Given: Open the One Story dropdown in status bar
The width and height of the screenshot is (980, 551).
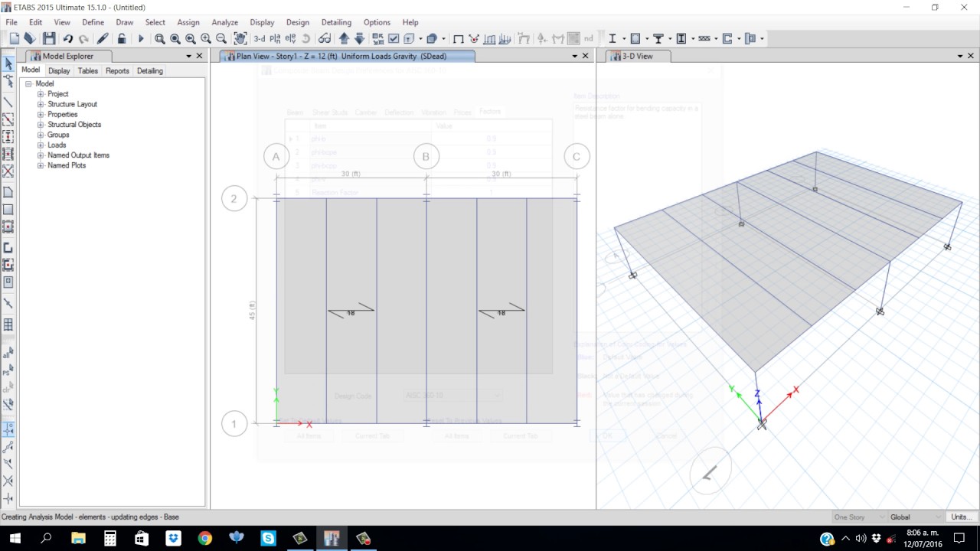Looking at the screenshot, I should click(x=859, y=517).
